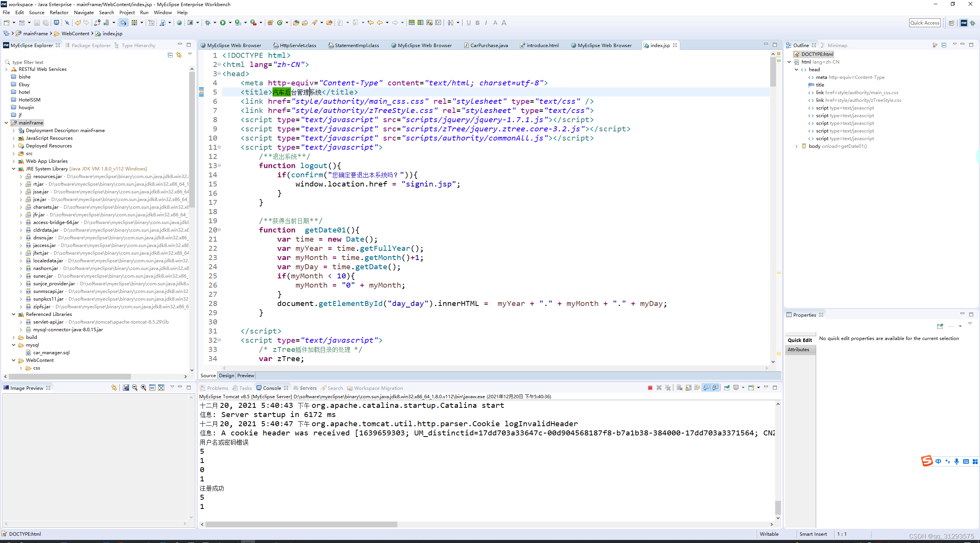Viewport: 980px width, 543px height.
Task: Open the Refactor menu
Action: (x=59, y=13)
